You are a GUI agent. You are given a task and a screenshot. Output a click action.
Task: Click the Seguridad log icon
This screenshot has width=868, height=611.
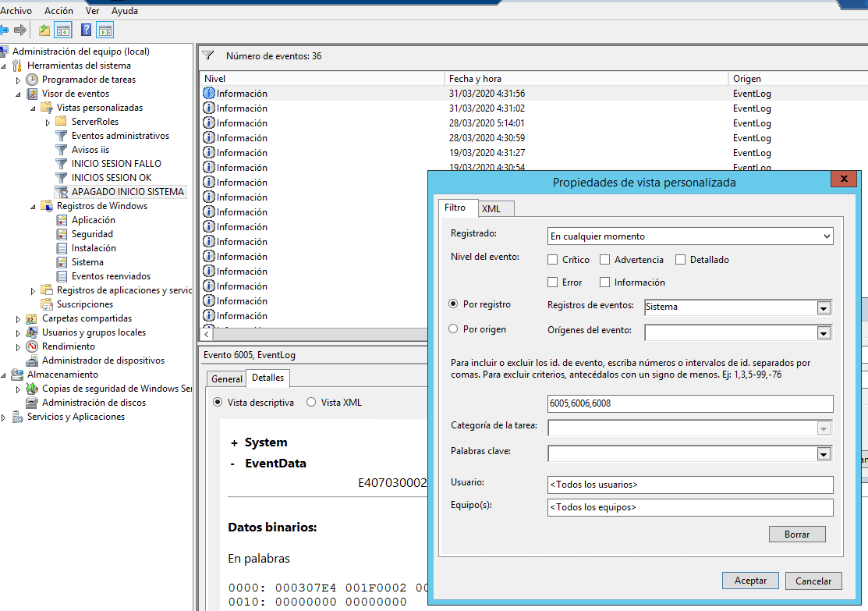[x=62, y=234]
